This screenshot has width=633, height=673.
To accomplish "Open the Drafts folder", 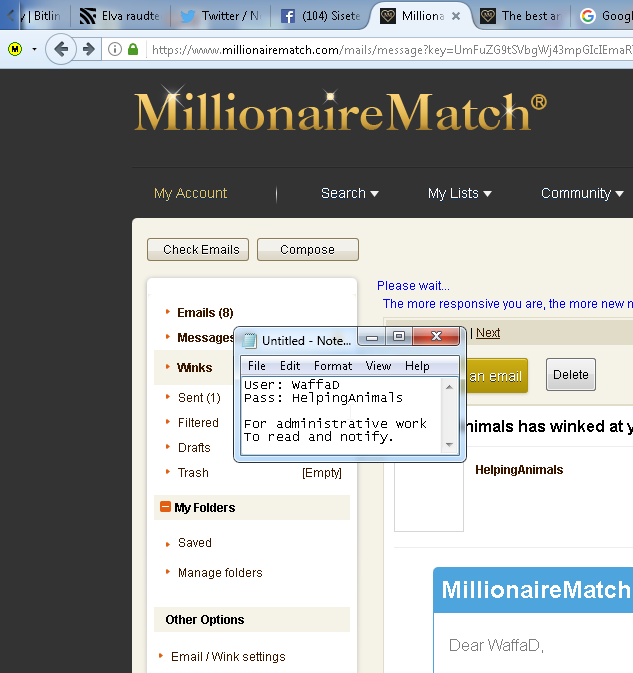I will point(194,448).
